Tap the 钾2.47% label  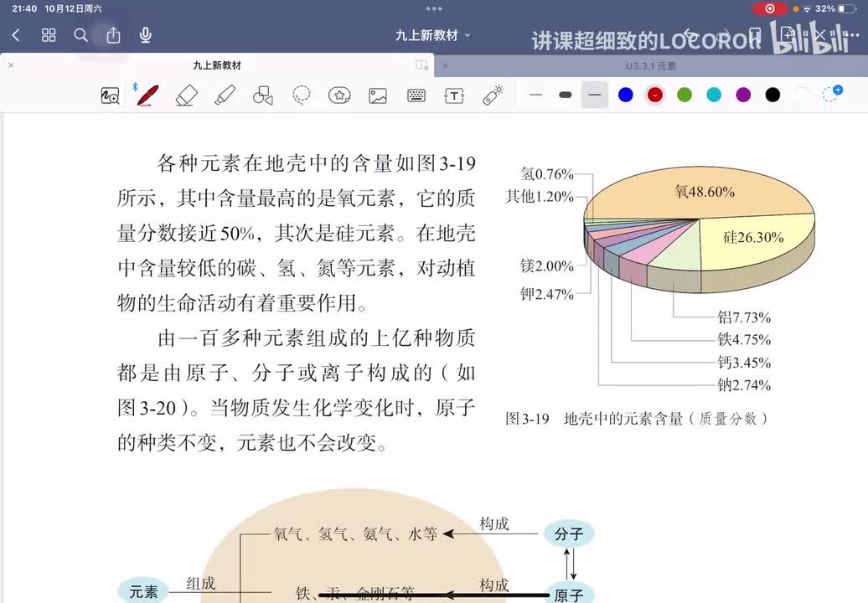click(547, 294)
